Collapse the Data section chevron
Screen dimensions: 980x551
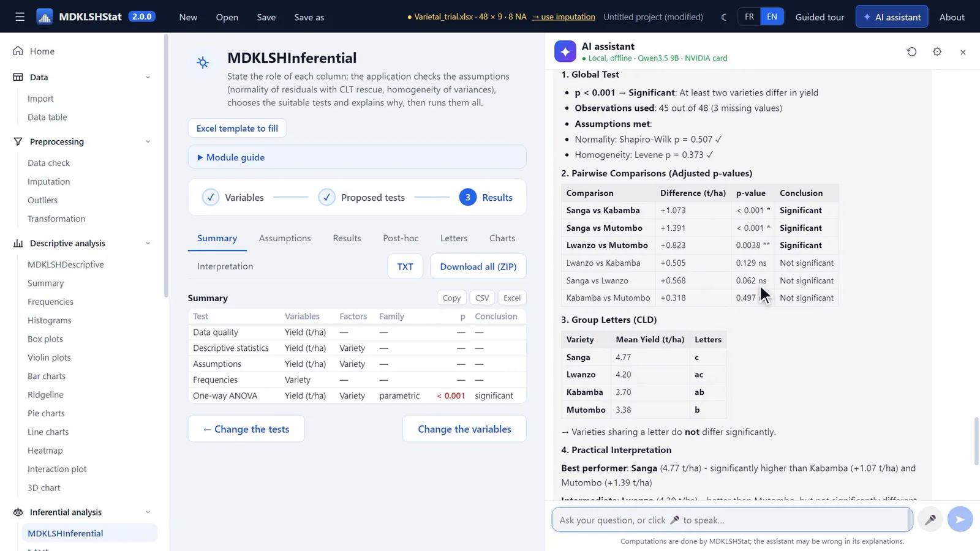[x=148, y=77]
